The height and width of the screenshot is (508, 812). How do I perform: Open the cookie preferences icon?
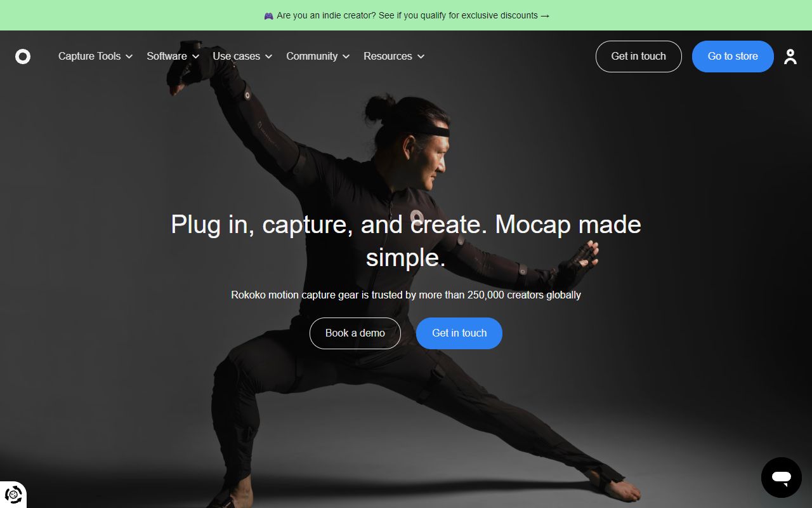pos(13,494)
